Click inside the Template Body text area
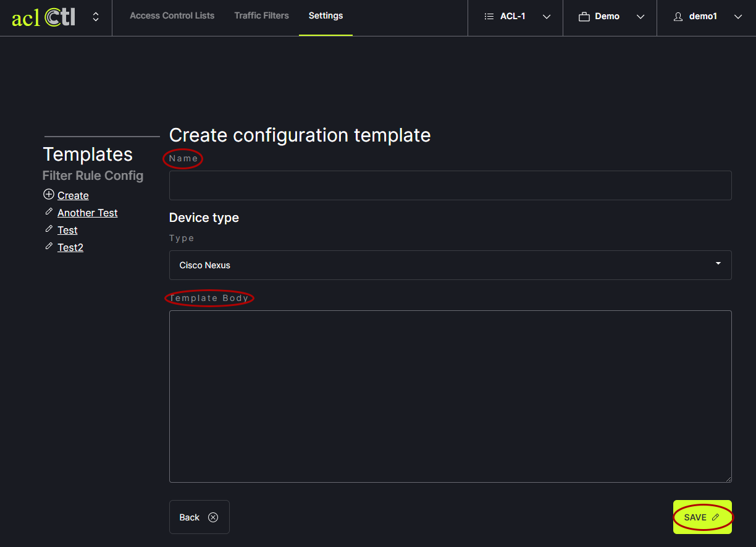 pyautogui.click(x=450, y=396)
